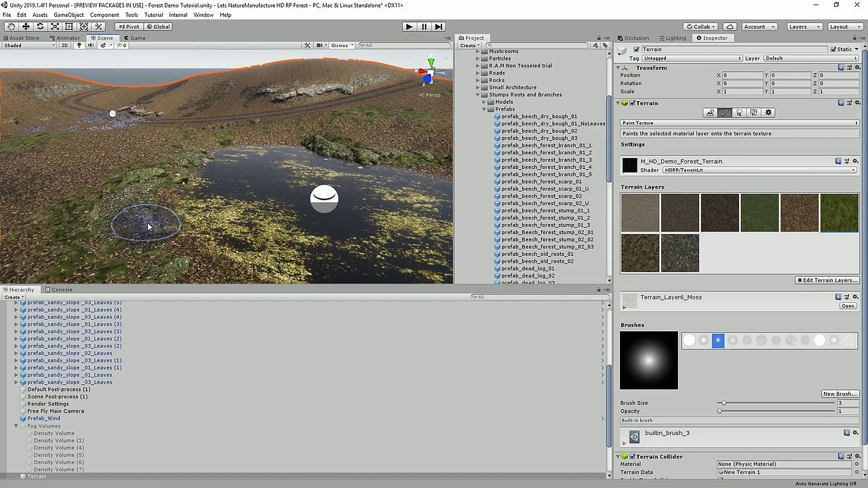
Task: Select the Move tool
Action: [x=26, y=26]
